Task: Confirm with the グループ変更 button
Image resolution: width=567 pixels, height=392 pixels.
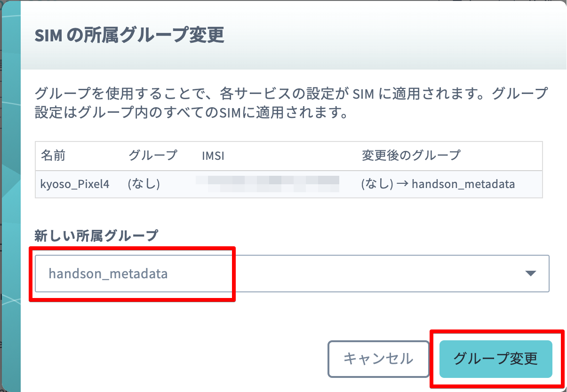Action: click(495, 359)
